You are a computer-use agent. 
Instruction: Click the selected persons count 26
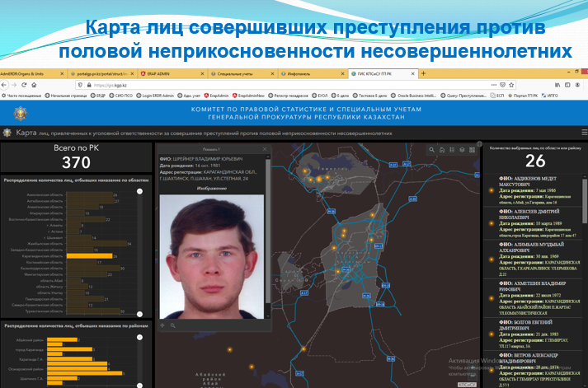[x=535, y=161]
